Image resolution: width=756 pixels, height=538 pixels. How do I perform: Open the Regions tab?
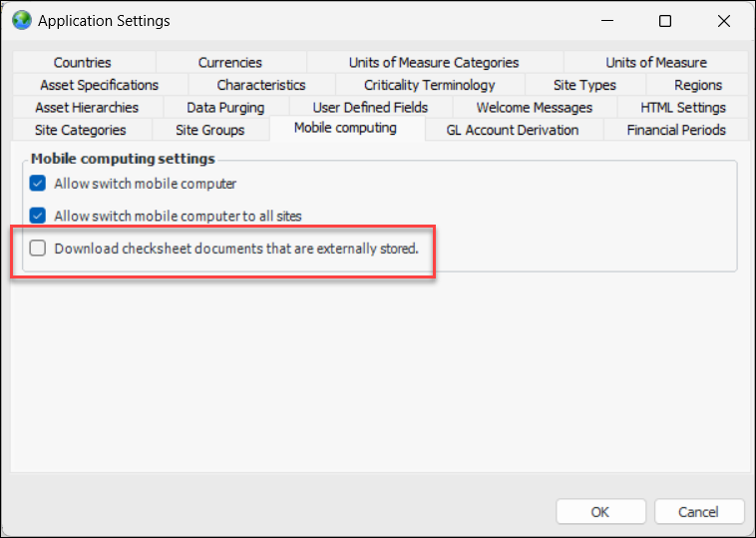tap(697, 85)
